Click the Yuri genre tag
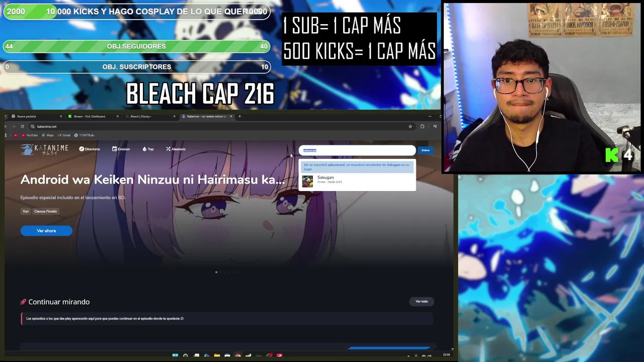 pos(26,211)
